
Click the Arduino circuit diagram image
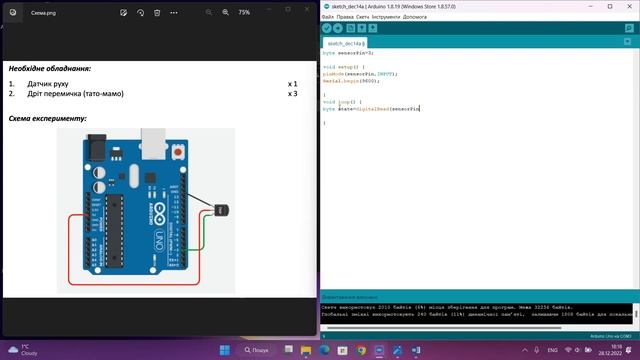(146, 211)
